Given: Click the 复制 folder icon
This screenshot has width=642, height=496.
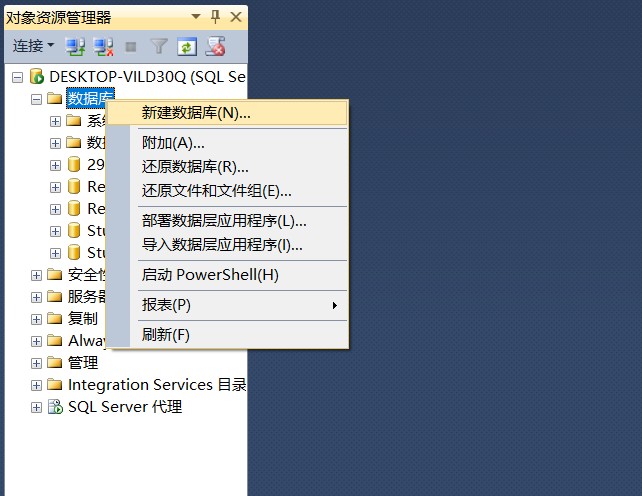Looking at the screenshot, I should click(54, 318).
